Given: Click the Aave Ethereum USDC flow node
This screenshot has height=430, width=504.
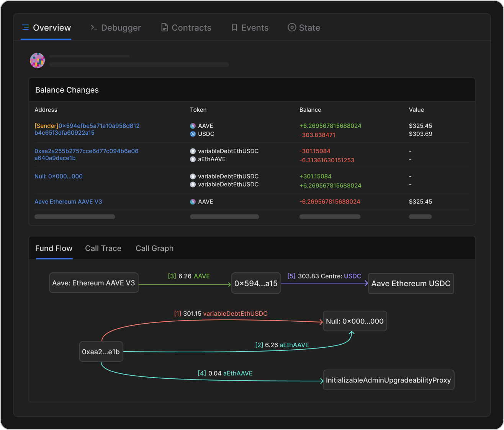Looking at the screenshot, I should pos(411,283).
